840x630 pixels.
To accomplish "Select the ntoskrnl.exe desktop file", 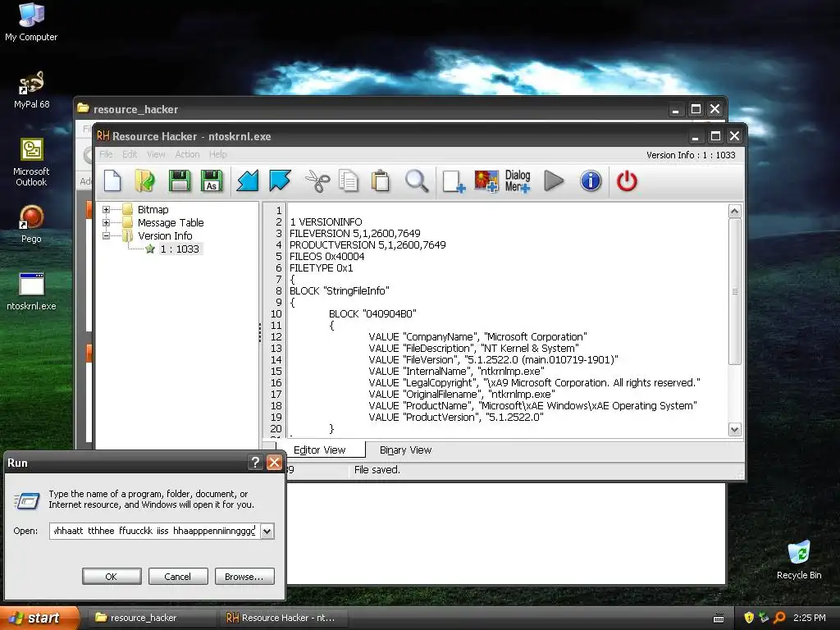I will coord(31,292).
